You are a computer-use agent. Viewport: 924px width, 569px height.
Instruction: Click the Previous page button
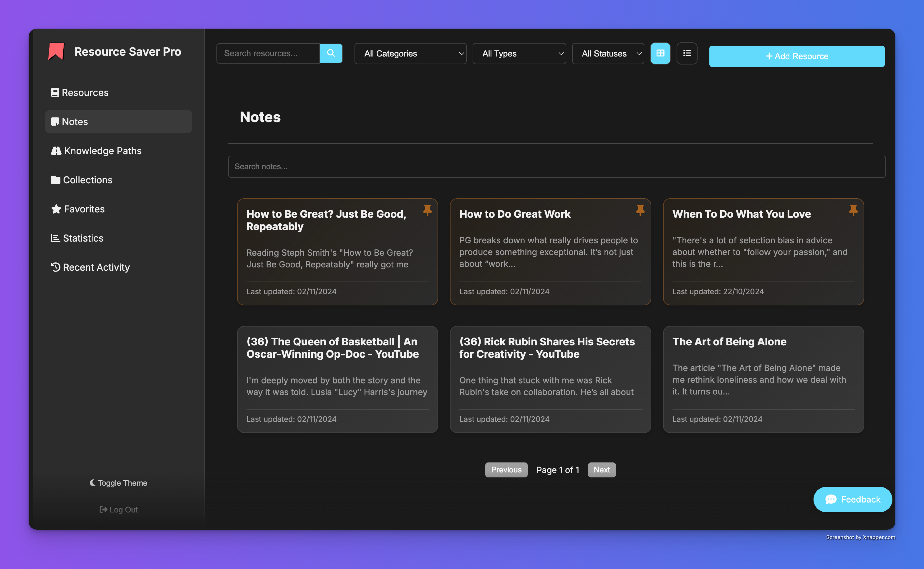pos(506,470)
